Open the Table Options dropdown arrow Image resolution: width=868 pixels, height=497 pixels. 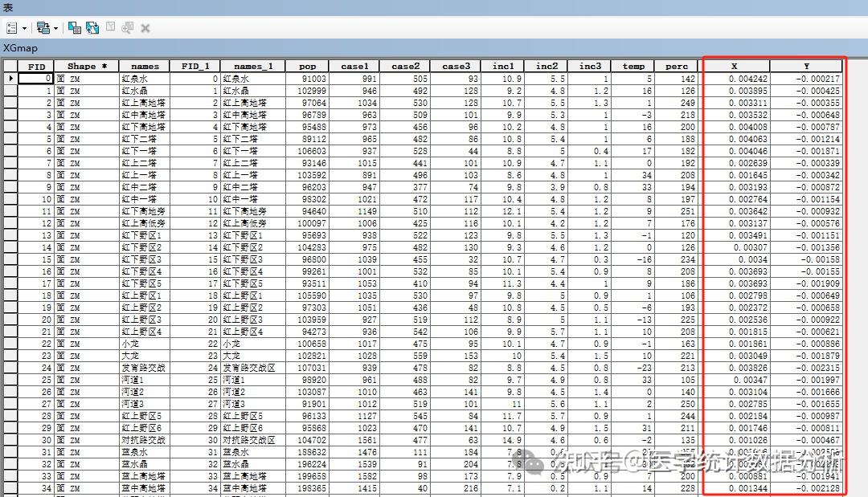pyautogui.click(x=23, y=28)
